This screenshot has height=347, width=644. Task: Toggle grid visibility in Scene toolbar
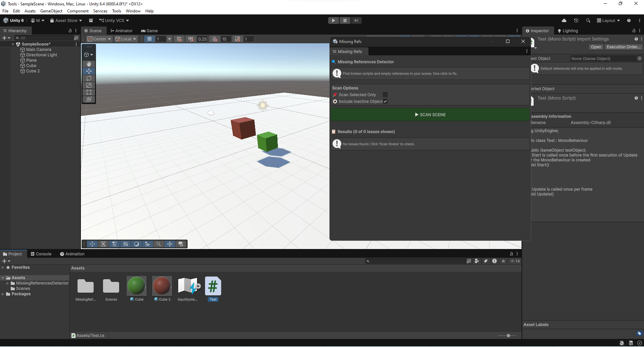150,39
